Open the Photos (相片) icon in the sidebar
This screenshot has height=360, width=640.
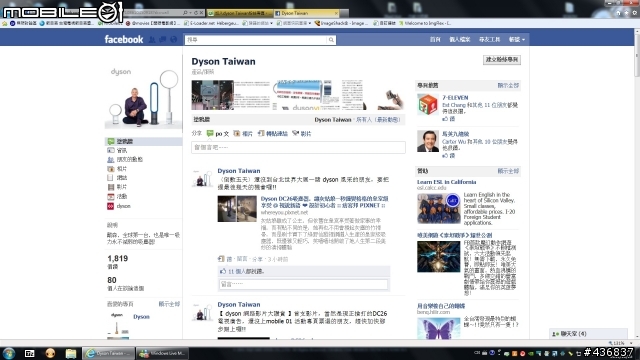click(111, 169)
